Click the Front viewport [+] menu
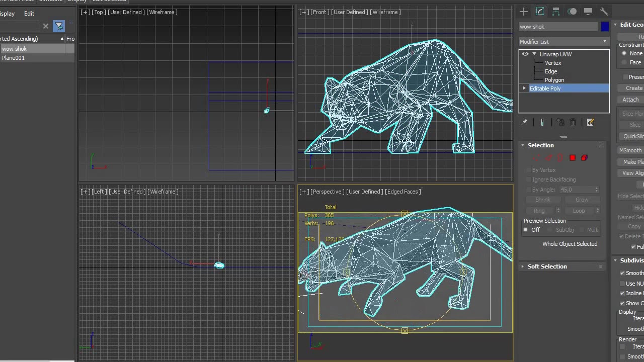Screen dimensions: 644x362 tap(304, 12)
